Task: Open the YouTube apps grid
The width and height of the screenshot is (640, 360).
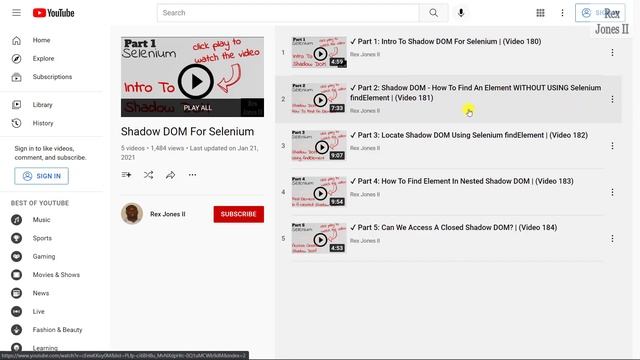Action: [x=540, y=13]
